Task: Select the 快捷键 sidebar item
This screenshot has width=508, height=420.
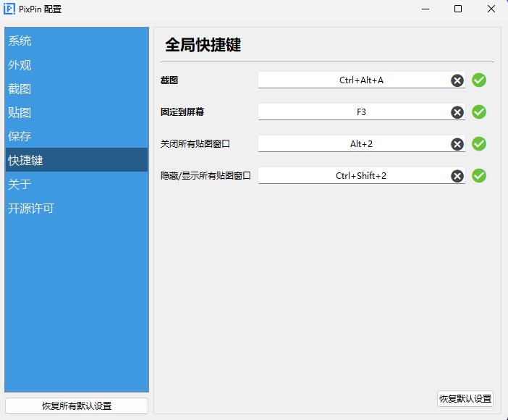Action: pyautogui.click(x=77, y=160)
